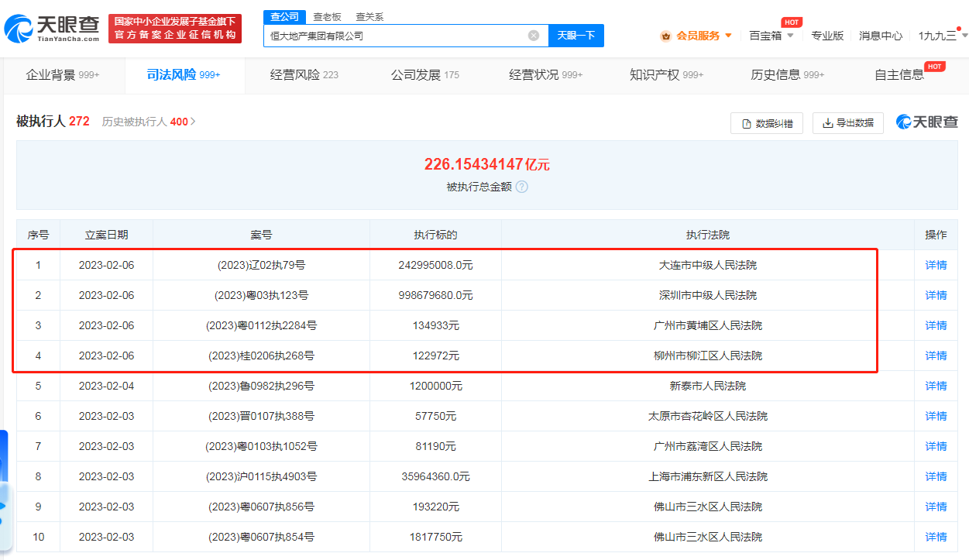Click the 执行法院 column header

click(x=708, y=235)
